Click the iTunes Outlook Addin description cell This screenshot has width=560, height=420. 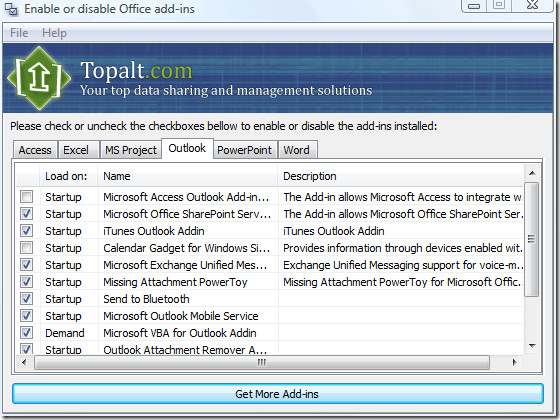pyautogui.click(x=334, y=231)
